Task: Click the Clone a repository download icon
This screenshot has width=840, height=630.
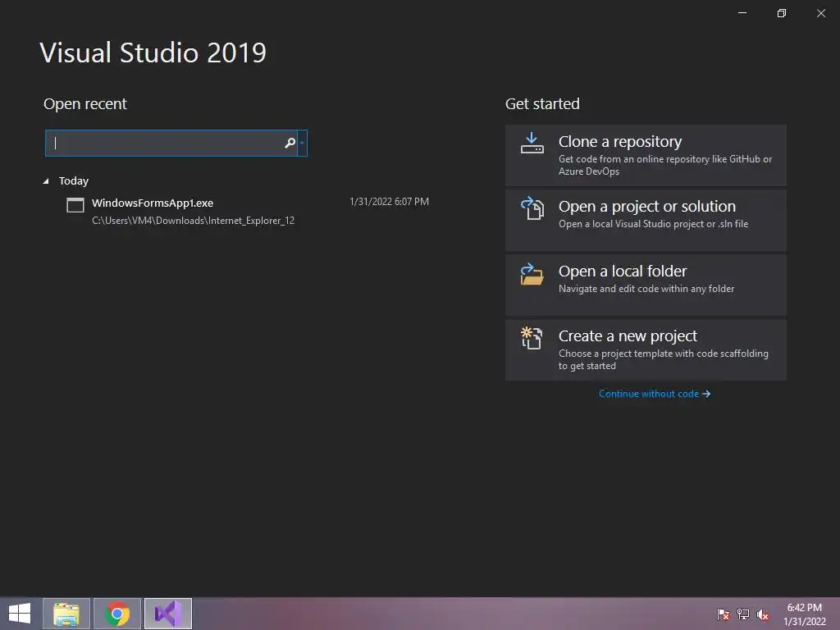Action: tap(532, 143)
